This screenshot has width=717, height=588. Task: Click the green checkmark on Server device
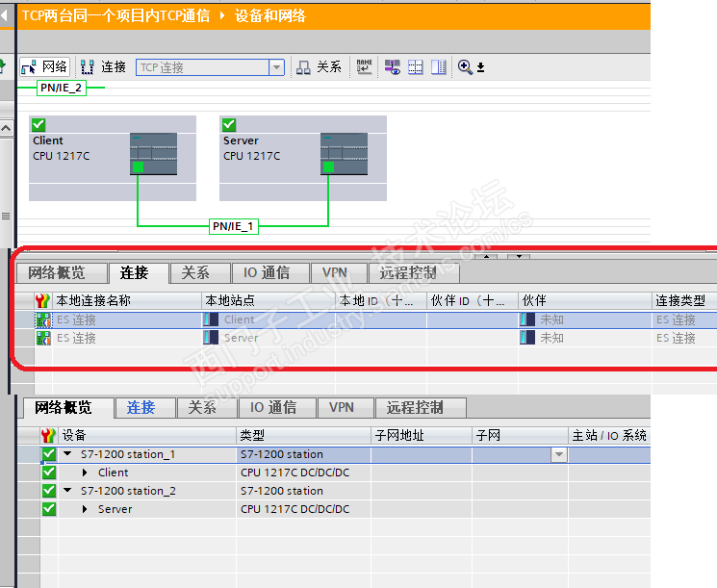(x=229, y=124)
